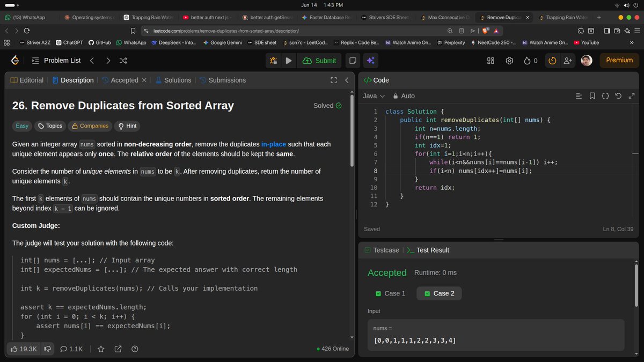
Task: Add the problem to favorites star
Action: 101,349
